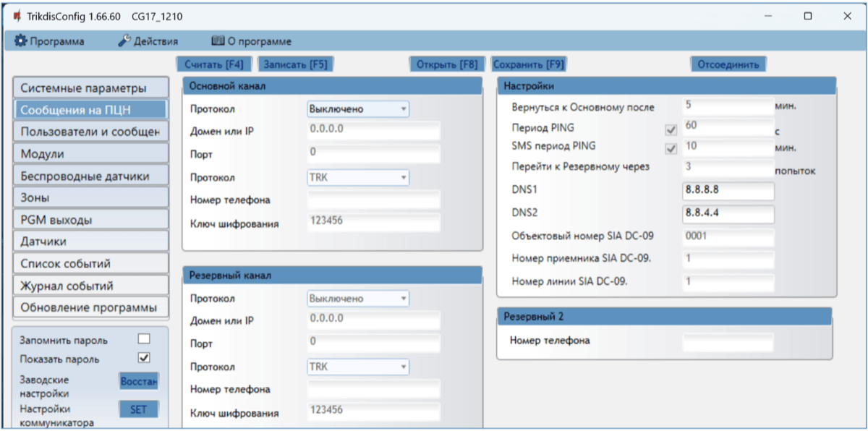
Task: Click the DNS1 input field
Action: [x=728, y=191]
